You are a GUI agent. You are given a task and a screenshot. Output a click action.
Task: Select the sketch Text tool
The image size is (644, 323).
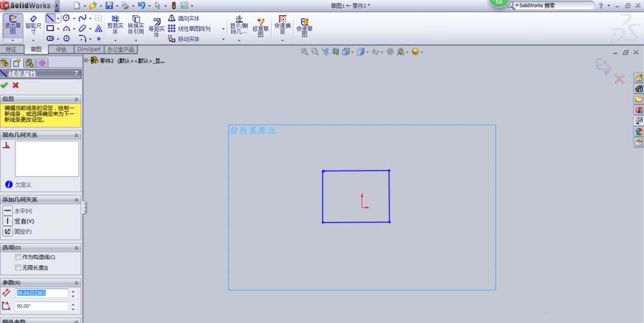click(99, 28)
